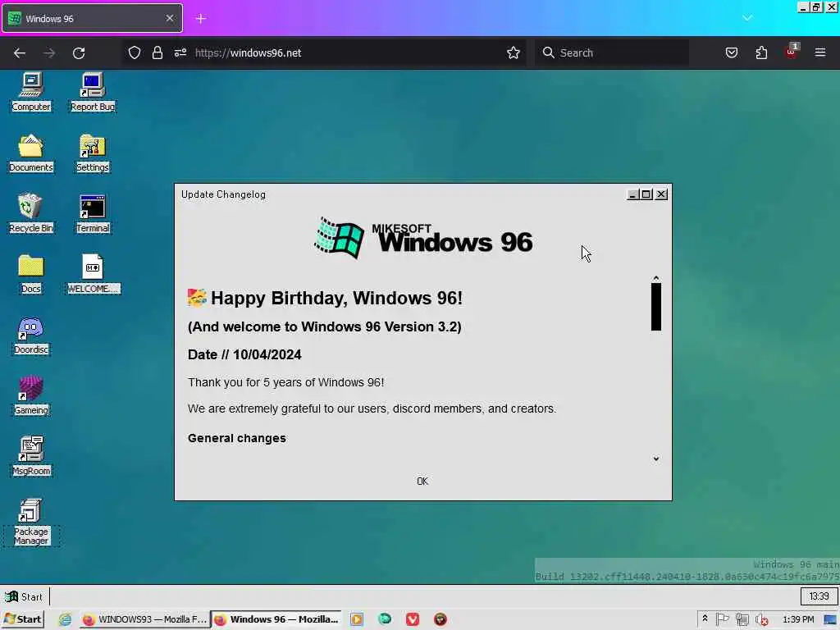Open the red extension badge icon

pos(792,52)
